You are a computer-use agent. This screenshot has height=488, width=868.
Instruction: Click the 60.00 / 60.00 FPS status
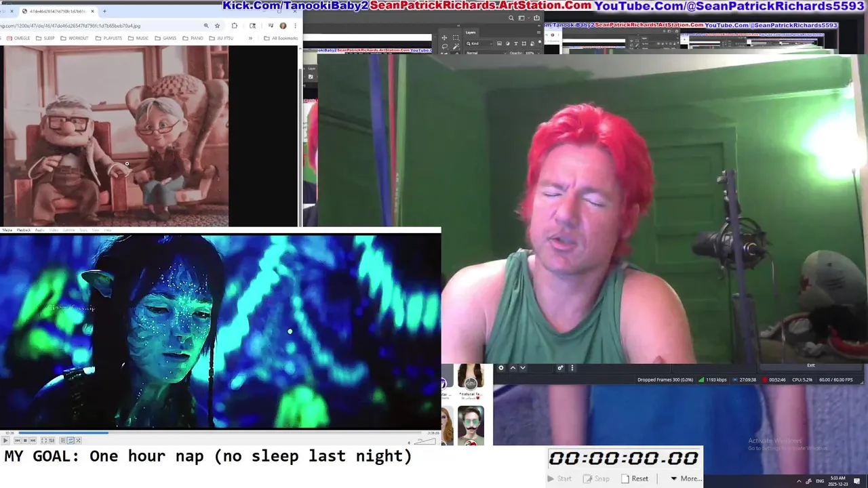click(x=835, y=380)
